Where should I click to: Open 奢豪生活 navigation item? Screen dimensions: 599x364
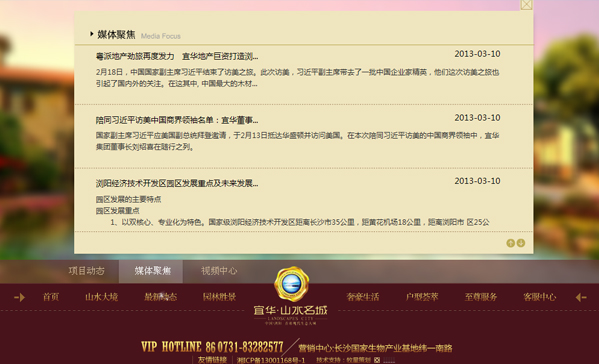(x=363, y=297)
